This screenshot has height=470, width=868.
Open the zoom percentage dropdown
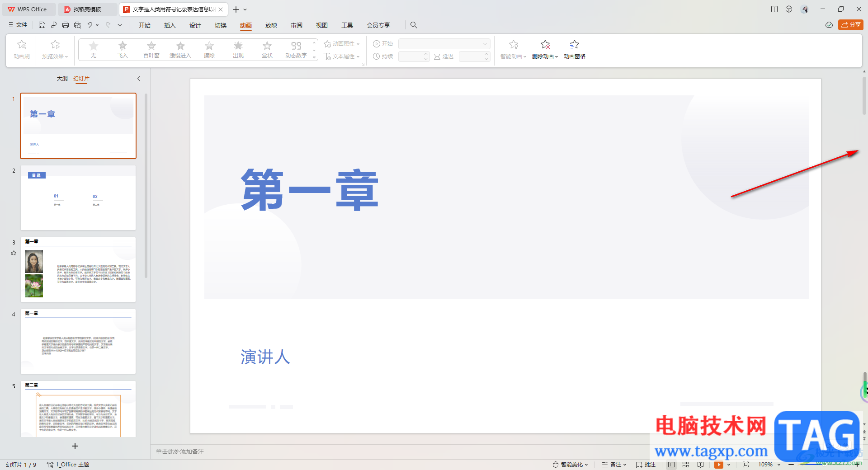pyautogui.click(x=778, y=465)
